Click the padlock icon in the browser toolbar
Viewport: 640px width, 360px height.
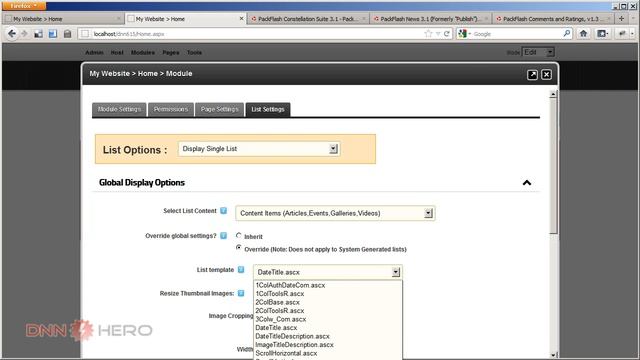click(67, 34)
